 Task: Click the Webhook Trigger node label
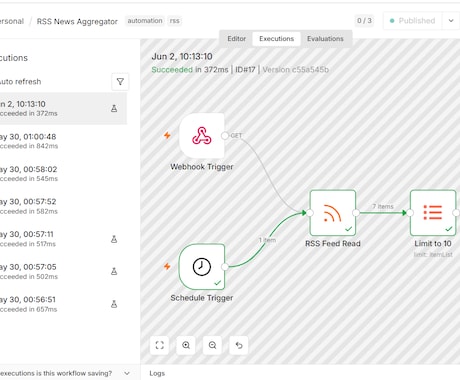[x=202, y=167]
